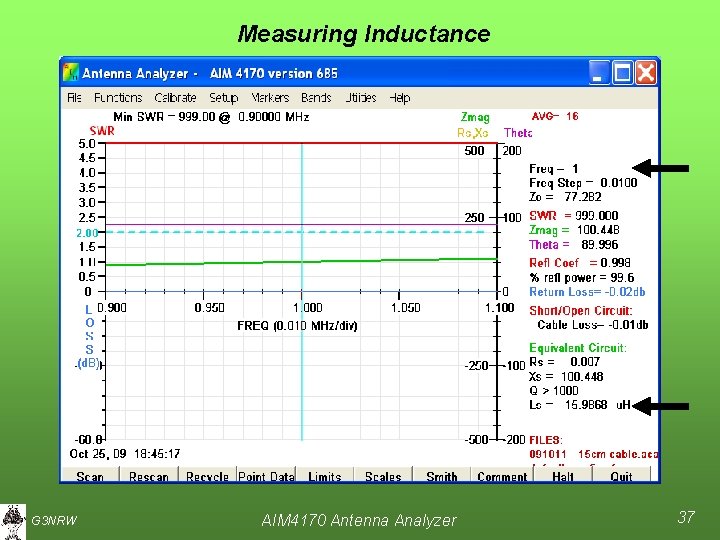Image resolution: width=720 pixels, height=540 pixels.
Task: Select the 'Min SWR = 999.00 @ 0.90000 MHz' text
Action: (211, 117)
